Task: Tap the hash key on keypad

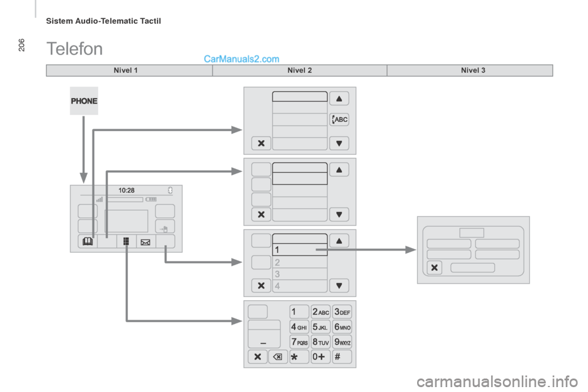Action: [x=342, y=356]
